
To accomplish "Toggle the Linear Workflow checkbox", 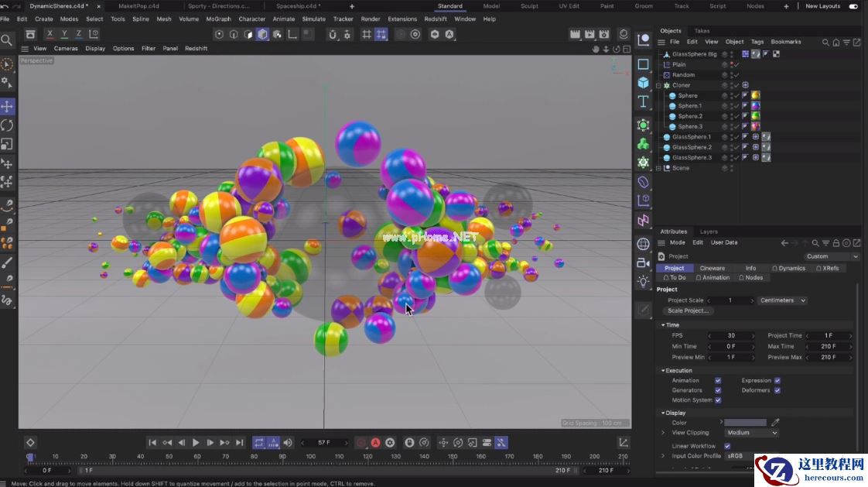I will click(x=727, y=446).
